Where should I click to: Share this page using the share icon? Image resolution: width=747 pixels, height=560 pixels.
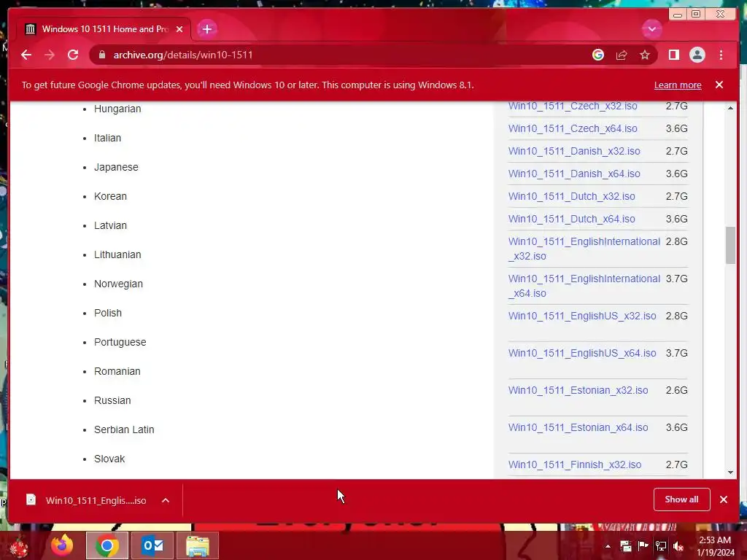[x=622, y=55]
